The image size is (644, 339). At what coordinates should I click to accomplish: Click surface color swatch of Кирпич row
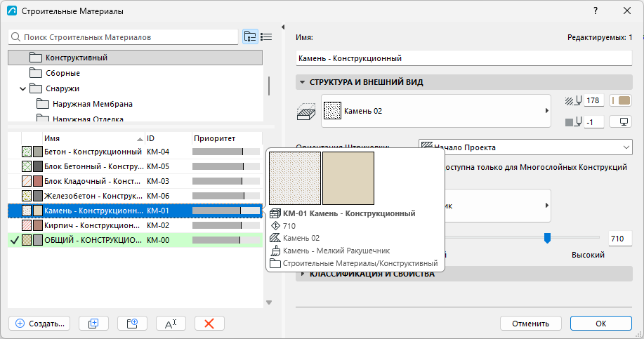click(38, 226)
